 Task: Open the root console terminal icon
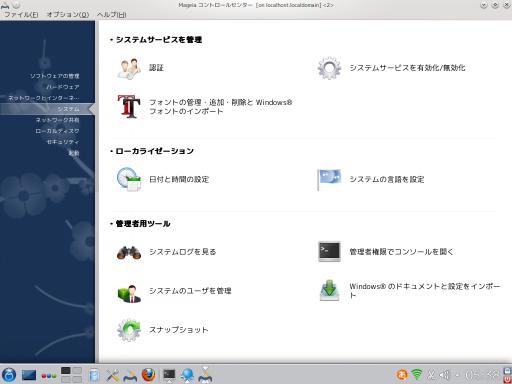[x=329, y=251]
